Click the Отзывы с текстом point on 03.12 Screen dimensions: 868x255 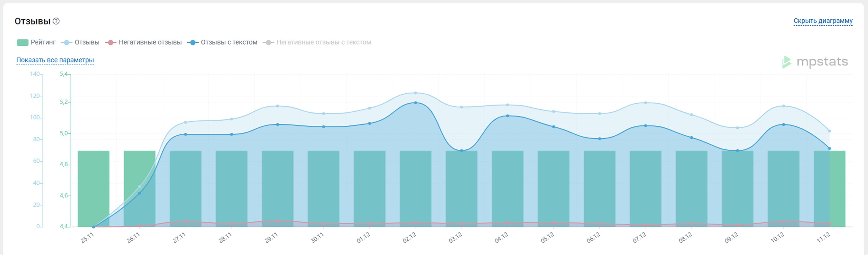click(x=462, y=151)
